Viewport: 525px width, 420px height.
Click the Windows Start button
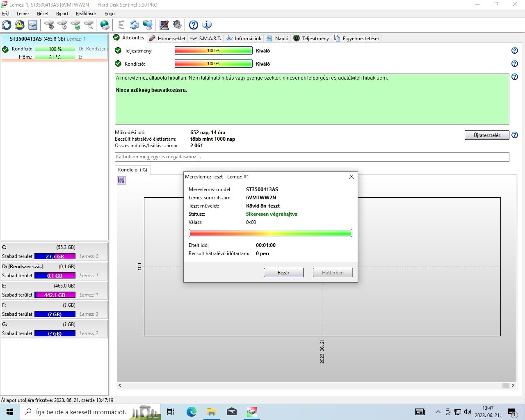tap(10, 412)
